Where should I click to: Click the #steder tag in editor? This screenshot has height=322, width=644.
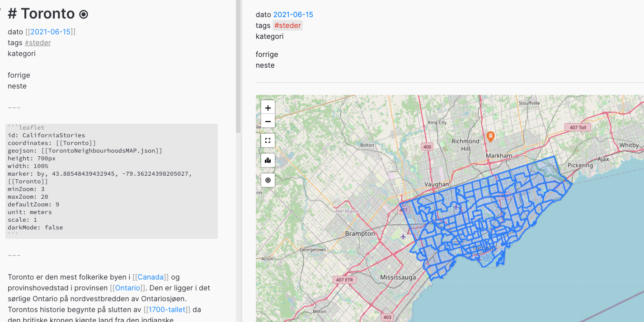(x=38, y=42)
